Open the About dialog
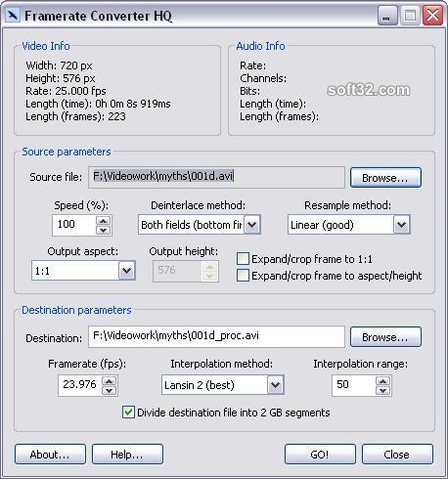 click(x=50, y=454)
